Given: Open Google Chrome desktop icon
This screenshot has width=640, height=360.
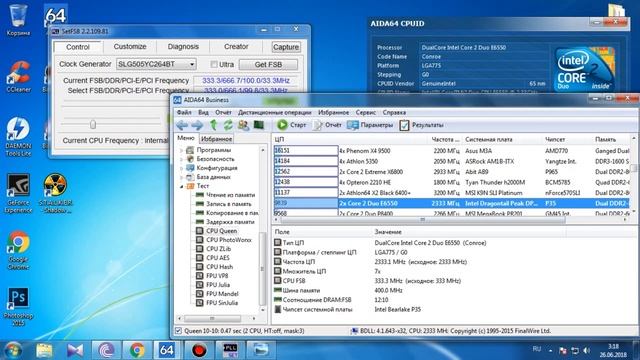Looking at the screenshot, I should 18,250.
